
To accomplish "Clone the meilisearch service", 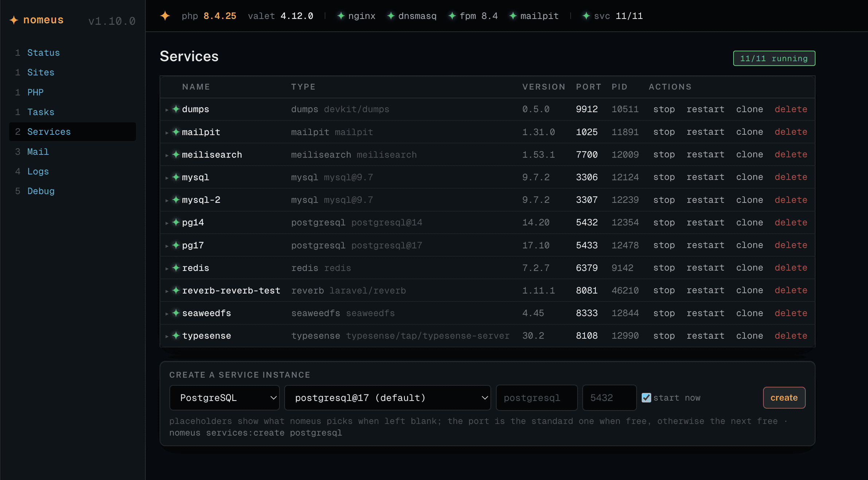I will [750, 154].
